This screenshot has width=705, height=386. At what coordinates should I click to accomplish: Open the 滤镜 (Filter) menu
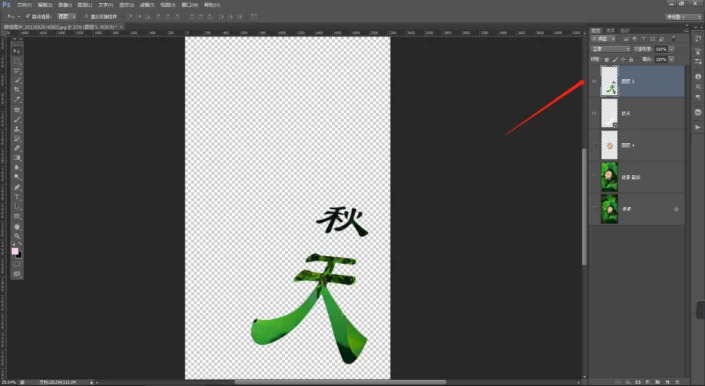[x=147, y=5]
